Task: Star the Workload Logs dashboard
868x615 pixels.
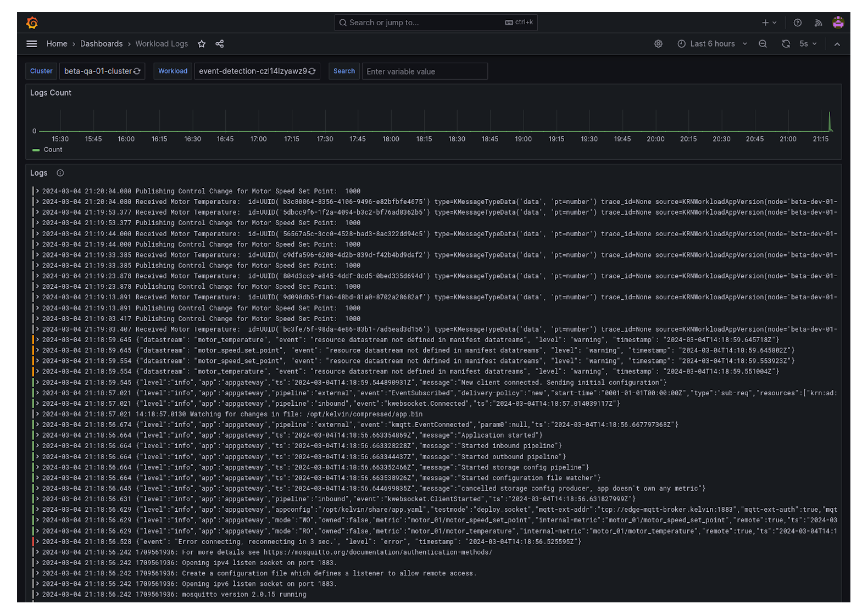Action: [202, 44]
